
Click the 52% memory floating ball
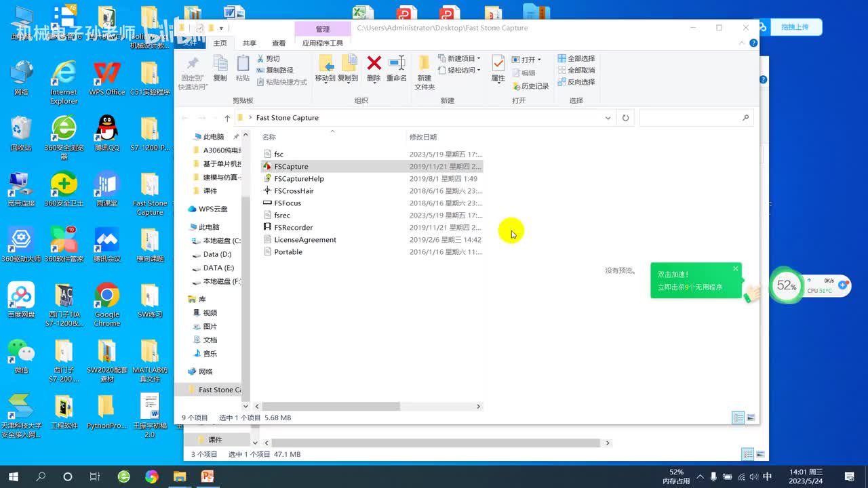786,285
